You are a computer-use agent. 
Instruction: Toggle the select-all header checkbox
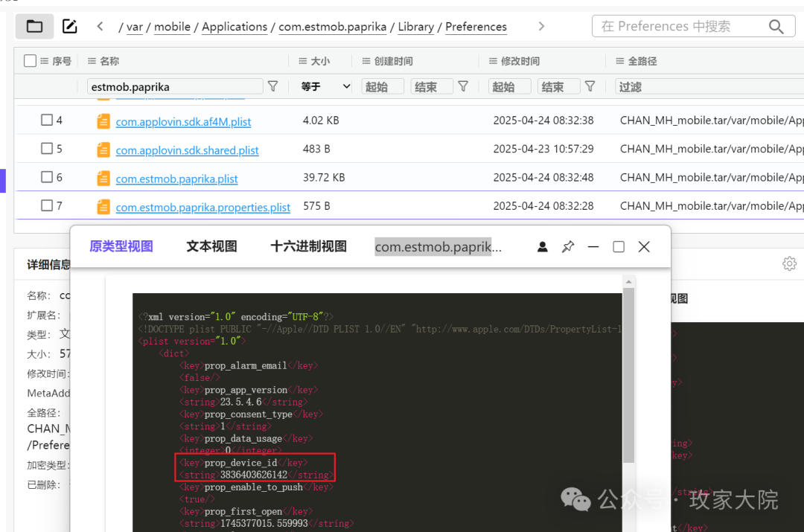31,61
